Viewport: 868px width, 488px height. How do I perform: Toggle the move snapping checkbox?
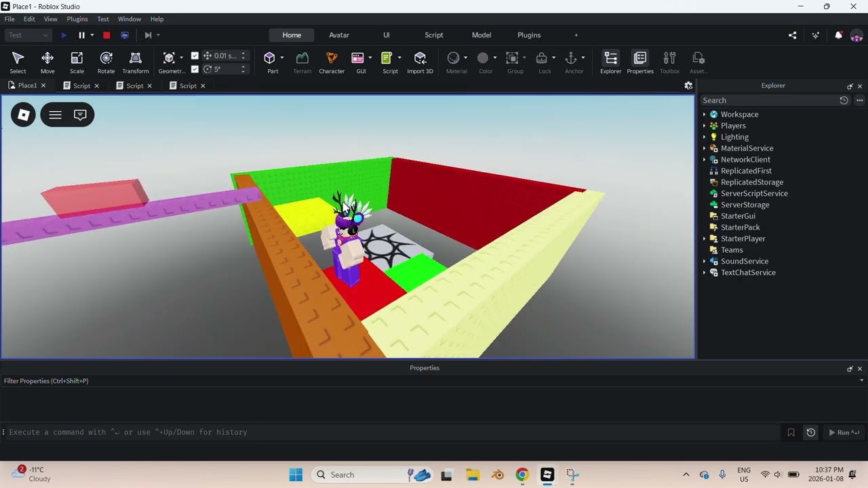[x=195, y=56]
